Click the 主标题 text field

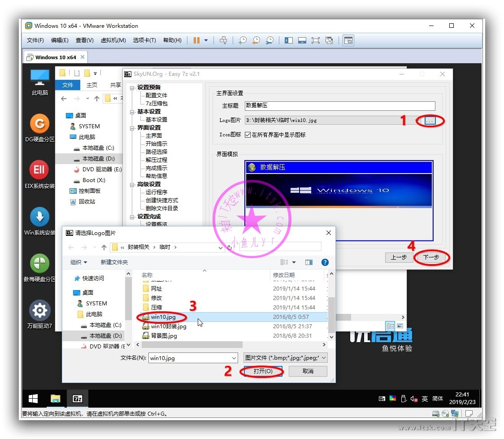click(340, 106)
